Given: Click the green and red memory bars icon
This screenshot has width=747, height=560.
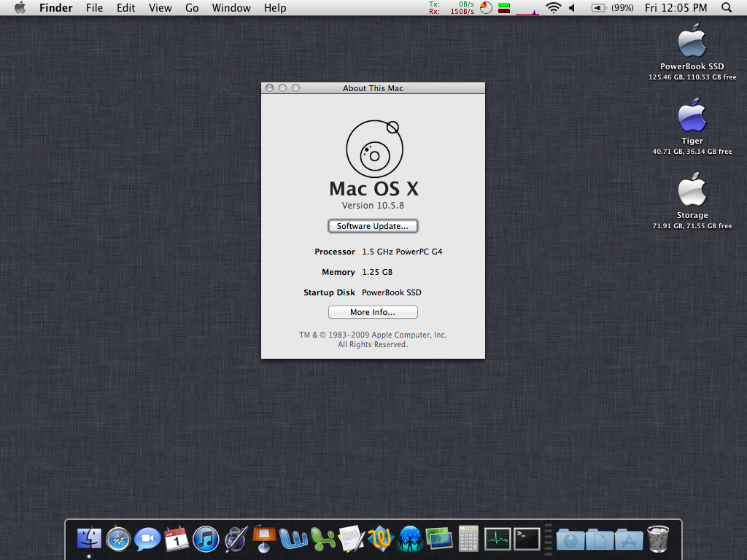Looking at the screenshot, I should (x=504, y=7).
